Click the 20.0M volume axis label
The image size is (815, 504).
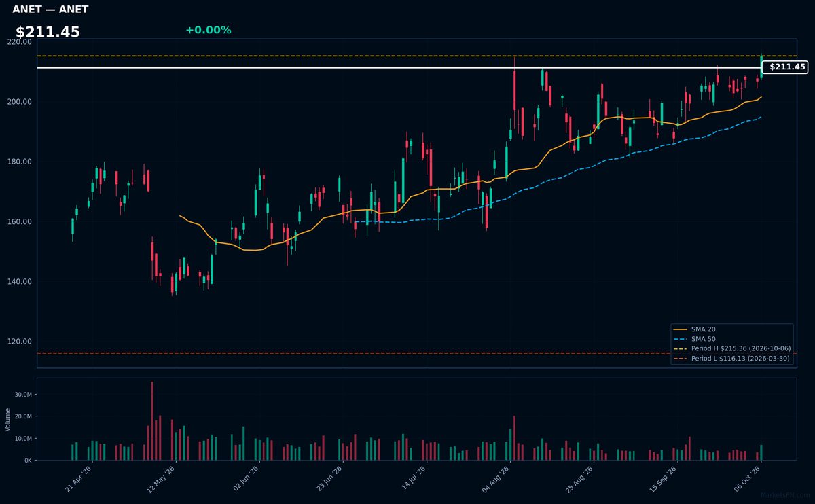click(23, 416)
